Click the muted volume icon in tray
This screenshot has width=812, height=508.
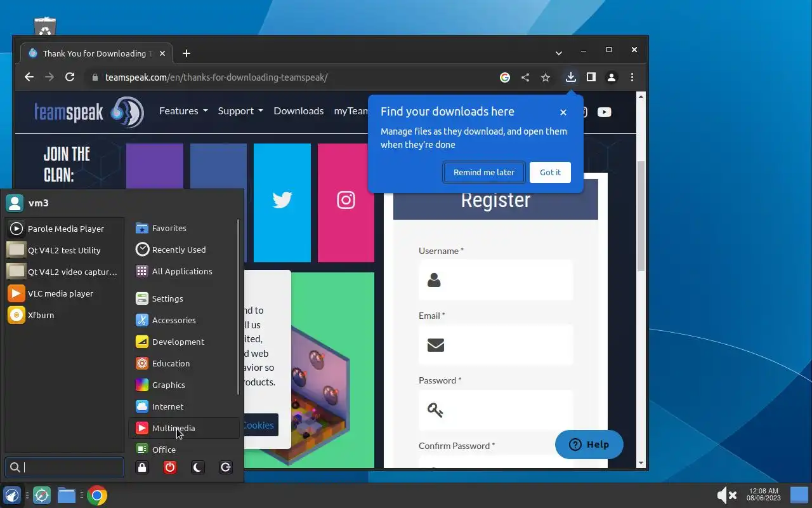click(726, 495)
